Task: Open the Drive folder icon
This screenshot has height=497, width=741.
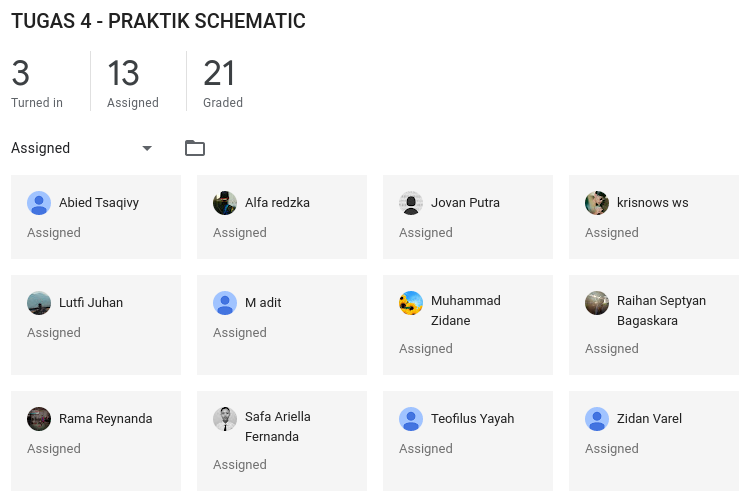Action: click(x=195, y=148)
